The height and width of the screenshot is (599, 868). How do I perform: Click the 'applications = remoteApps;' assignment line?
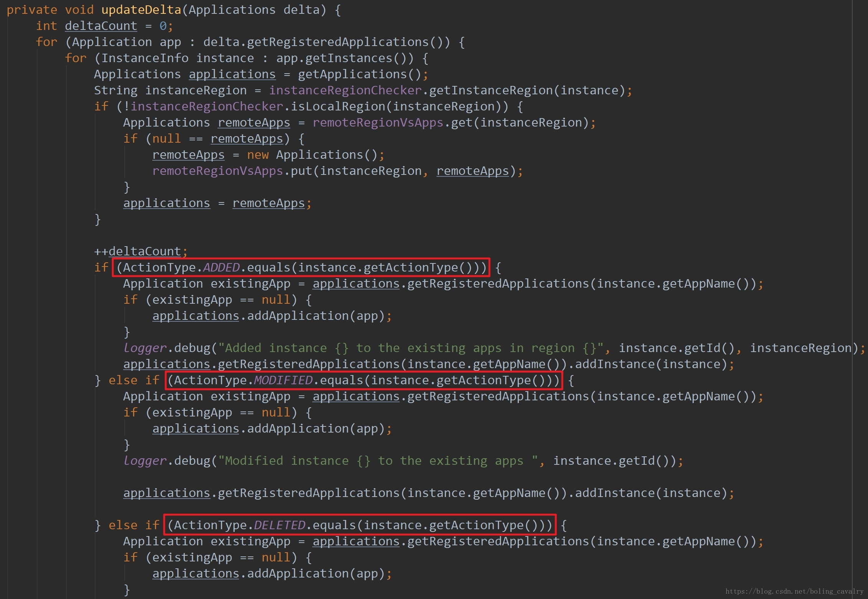point(217,203)
